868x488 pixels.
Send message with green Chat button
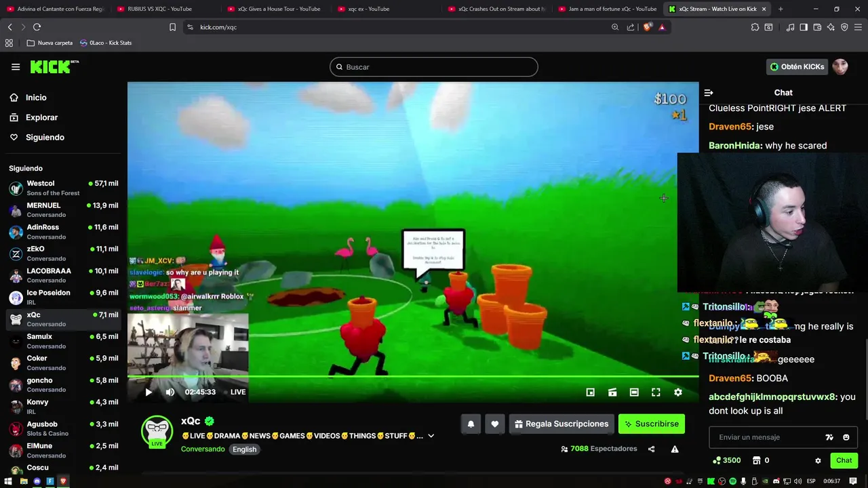844,461
